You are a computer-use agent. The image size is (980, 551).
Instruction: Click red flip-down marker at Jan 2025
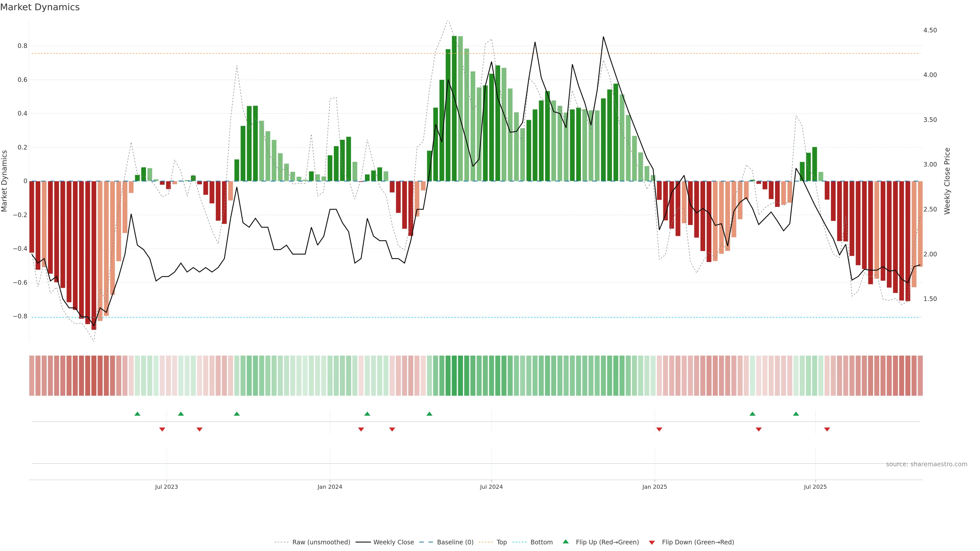click(659, 429)
